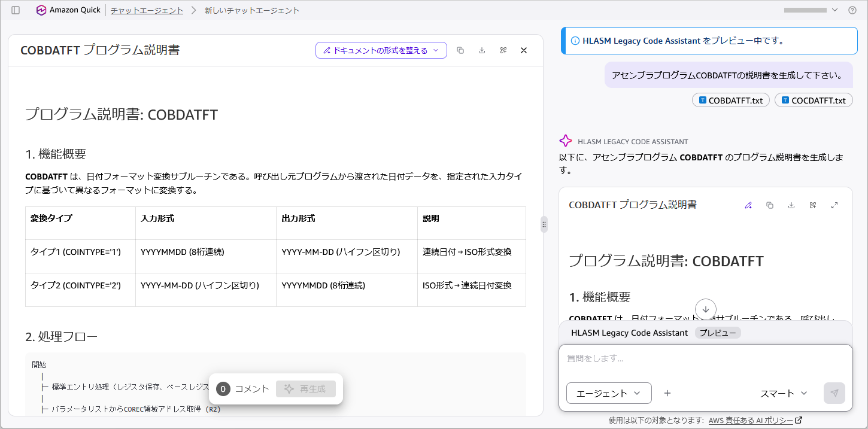Click the edit pencil icon on chat document card
Viewport: 868px width, 429px height.
(x=748, y=205)
